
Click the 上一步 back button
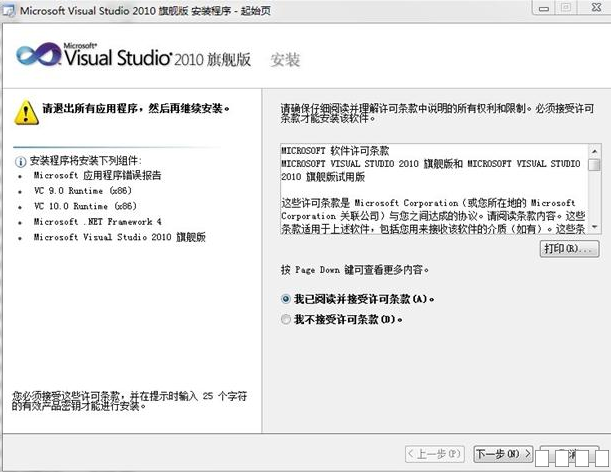438,453
